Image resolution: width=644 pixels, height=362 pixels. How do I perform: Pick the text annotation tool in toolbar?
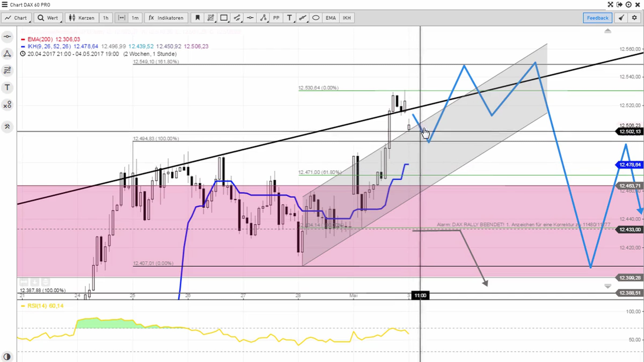click(x=290, y=18)
